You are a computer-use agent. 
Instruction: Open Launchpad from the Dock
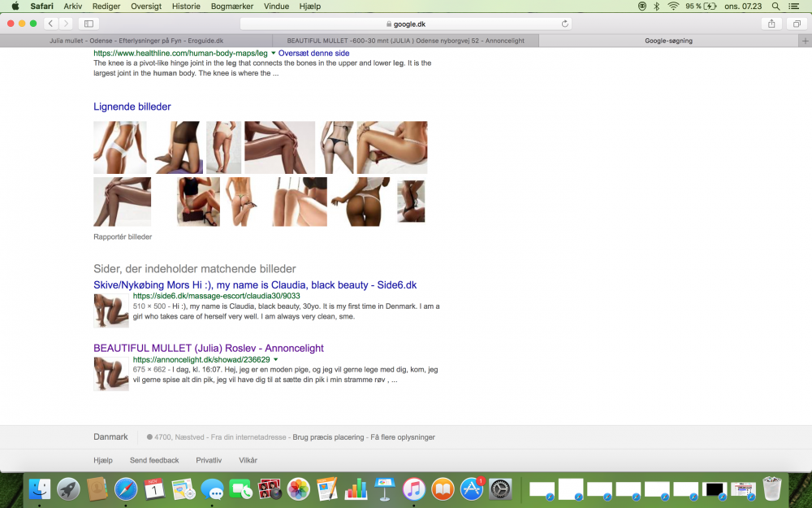coord(68,488)
